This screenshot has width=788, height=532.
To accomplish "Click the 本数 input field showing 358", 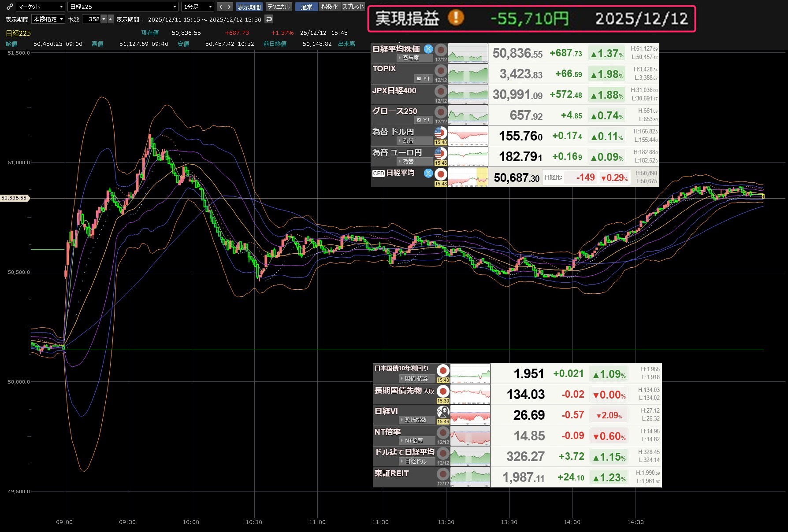I will (x=92, y=19).
